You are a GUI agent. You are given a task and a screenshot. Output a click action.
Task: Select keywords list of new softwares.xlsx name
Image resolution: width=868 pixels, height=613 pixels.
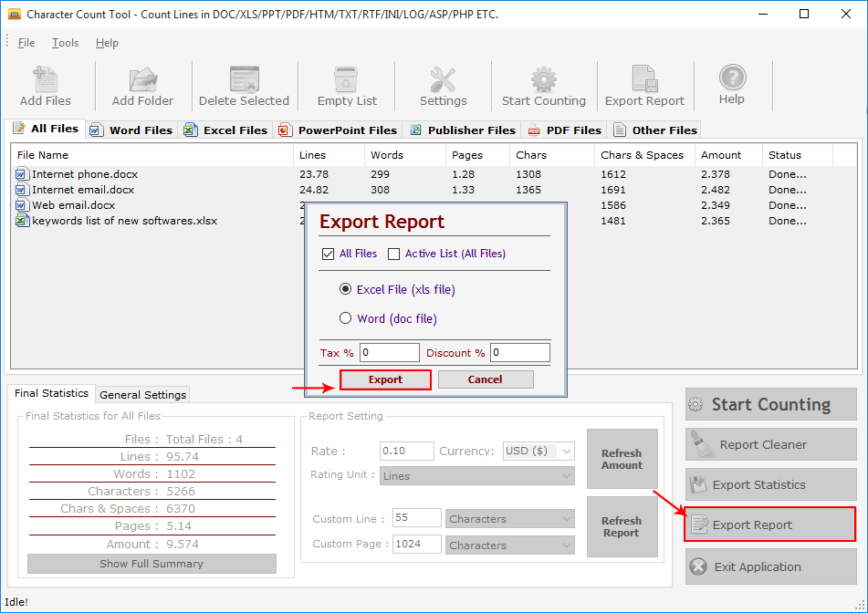124,220
